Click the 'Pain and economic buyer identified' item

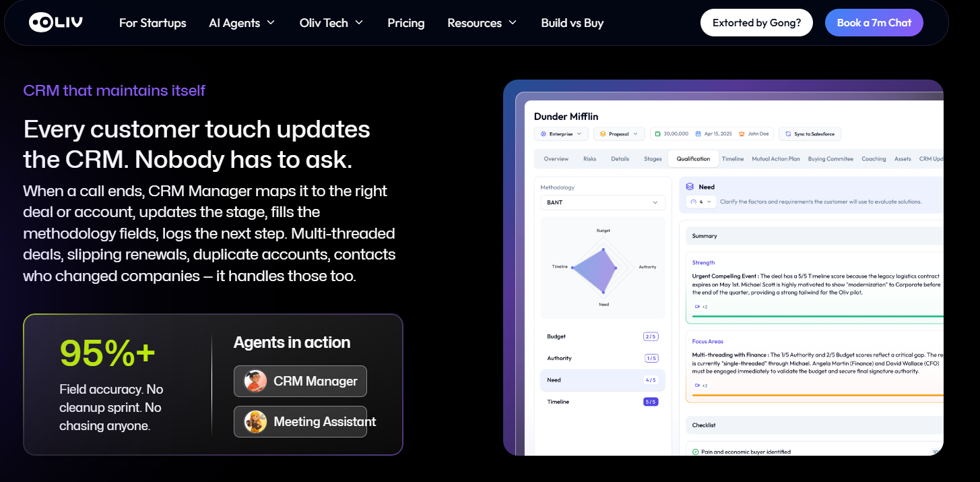tap(746, 452)
